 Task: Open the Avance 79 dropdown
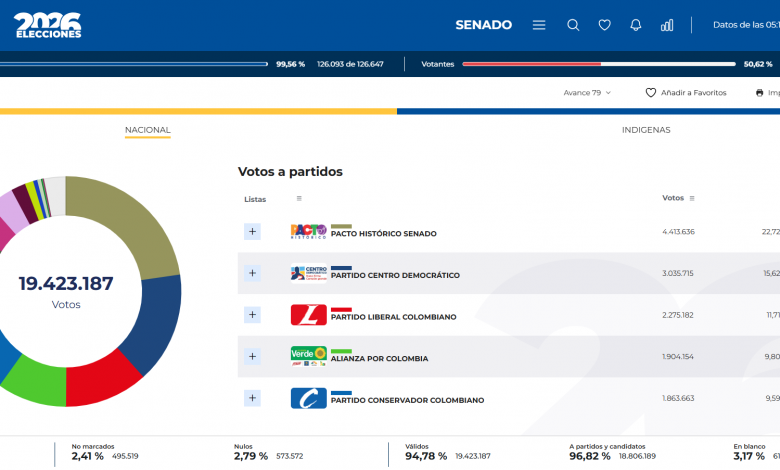[587, 92]
